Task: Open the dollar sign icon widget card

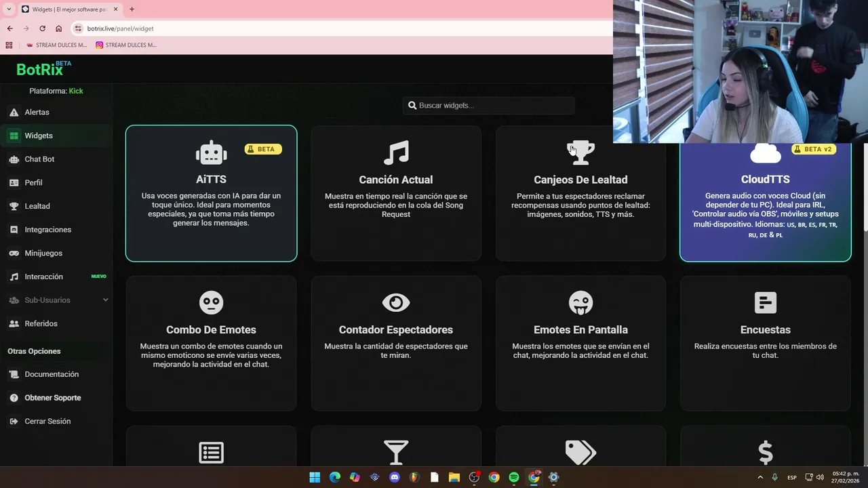Action: (x=765, y=452)
